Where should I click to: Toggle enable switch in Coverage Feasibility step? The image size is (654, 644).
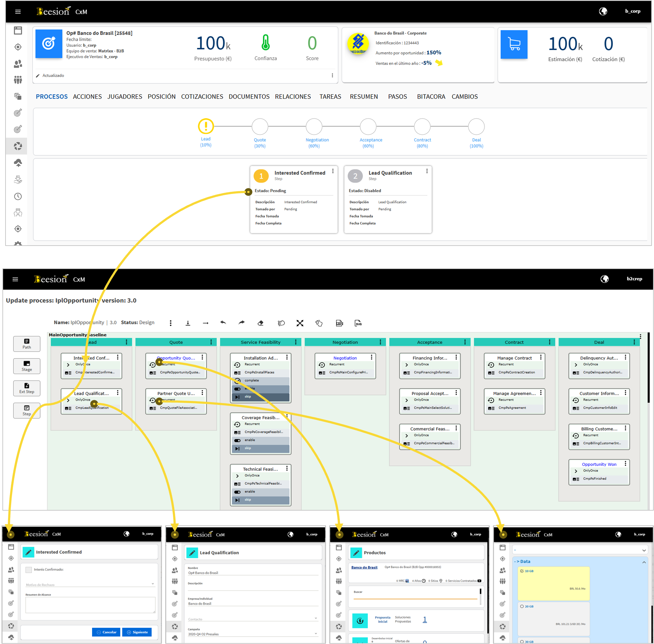click(237, 440)
